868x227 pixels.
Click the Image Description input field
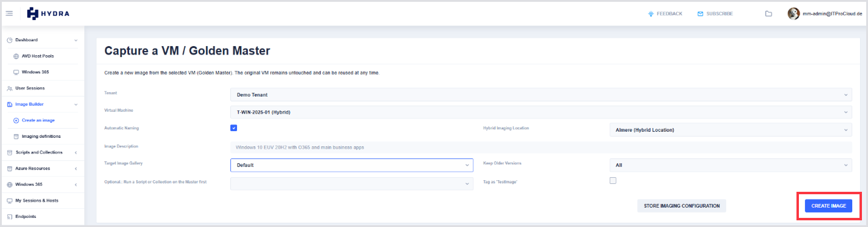click(x=541, y=147)
